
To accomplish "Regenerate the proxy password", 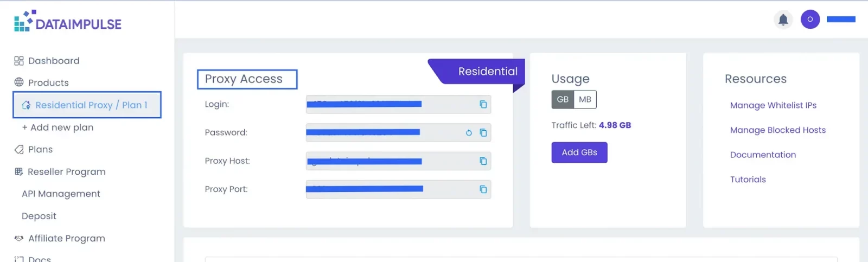I will click(x=469, y=132).
